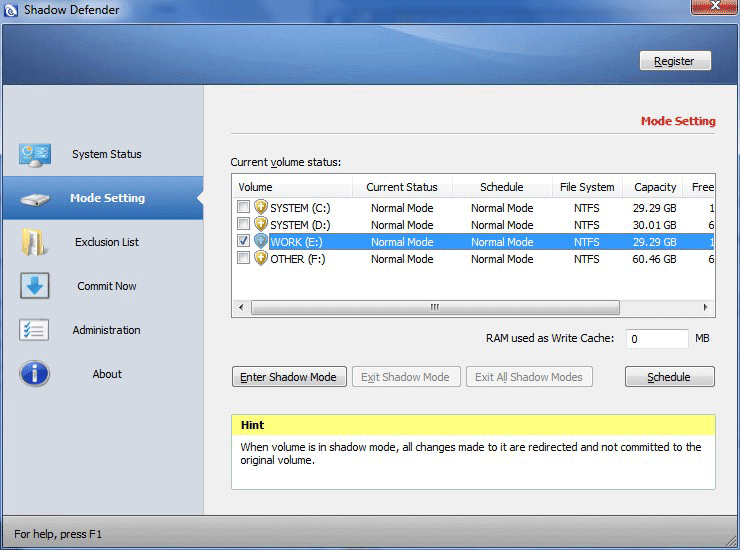Click the About info icon
The image size is (740, 550).
click(x=35, y=374)
